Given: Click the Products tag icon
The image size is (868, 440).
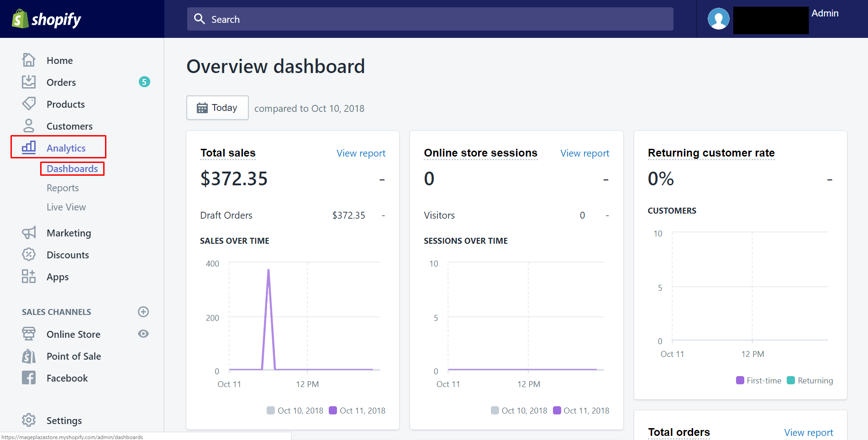Looking at the screenshot, I should (29, 104).
